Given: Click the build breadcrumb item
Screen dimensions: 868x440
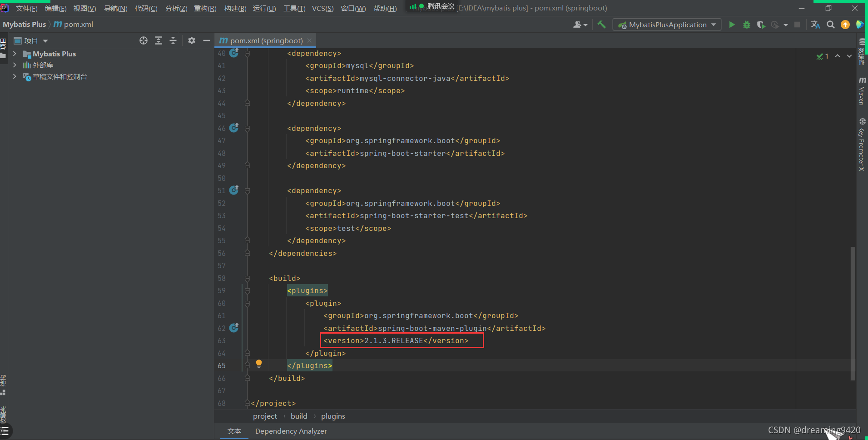Looking at the screenshot, I should point(299,416).
